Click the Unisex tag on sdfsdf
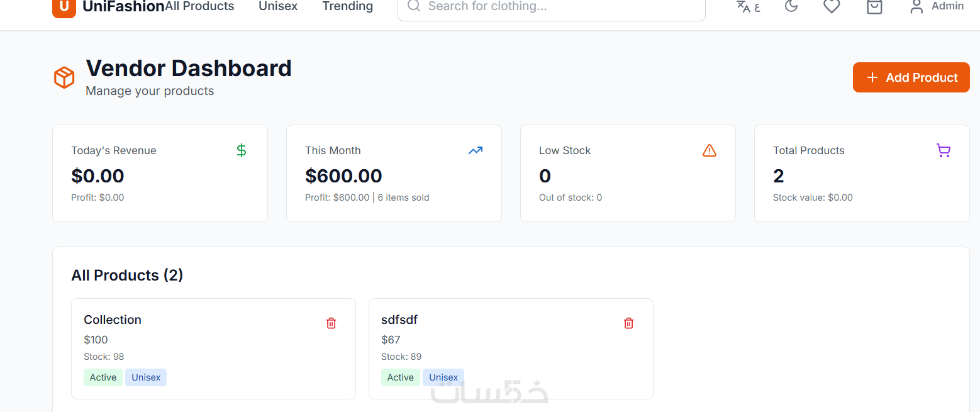This screenshot has height=412, width=980. [443, 377]
